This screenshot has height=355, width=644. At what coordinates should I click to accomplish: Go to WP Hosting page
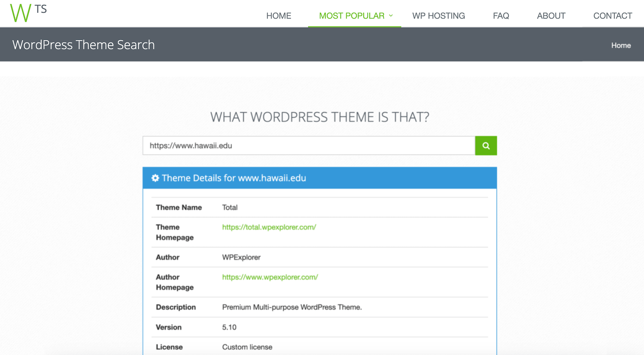[438, 16]
